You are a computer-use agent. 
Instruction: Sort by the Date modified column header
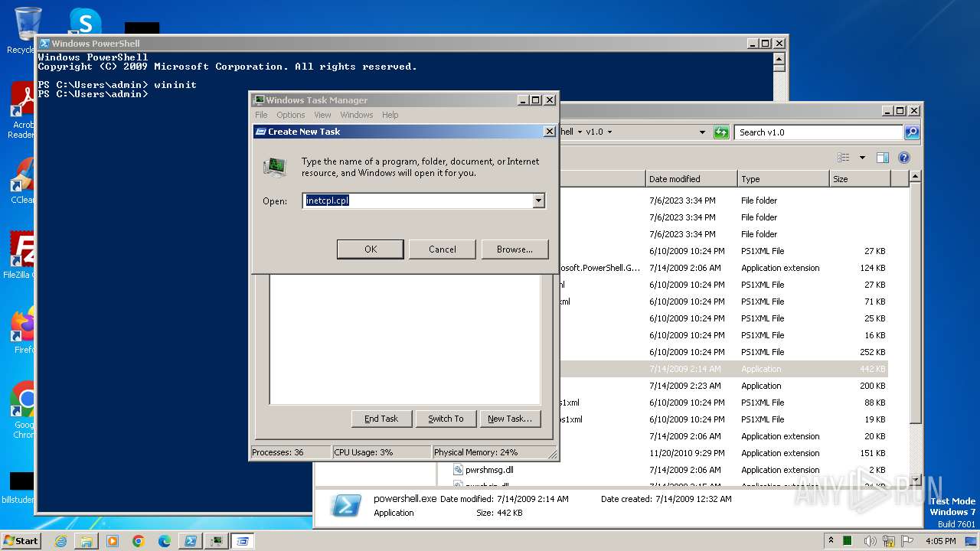point(691,179)
